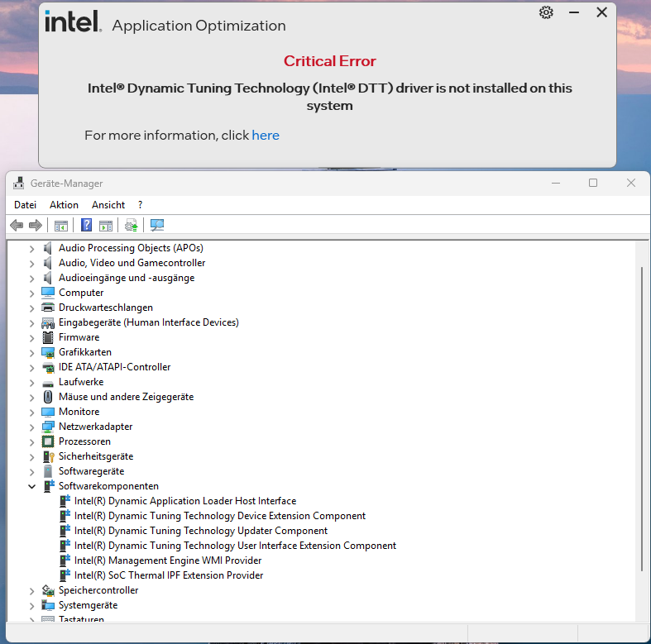Viewport: 651px width, 644px height.
Task: Expand the Speichercontroller node
Action: click(x=32, y=591)
